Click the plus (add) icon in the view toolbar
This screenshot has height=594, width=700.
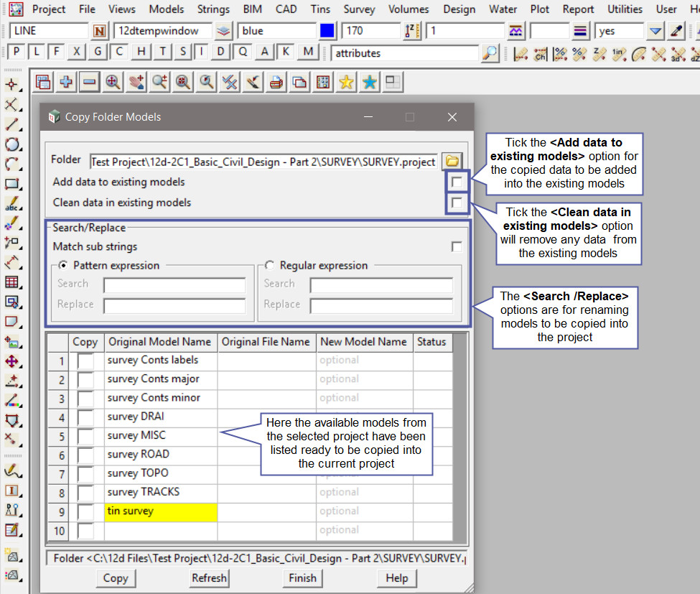[66, 83]
